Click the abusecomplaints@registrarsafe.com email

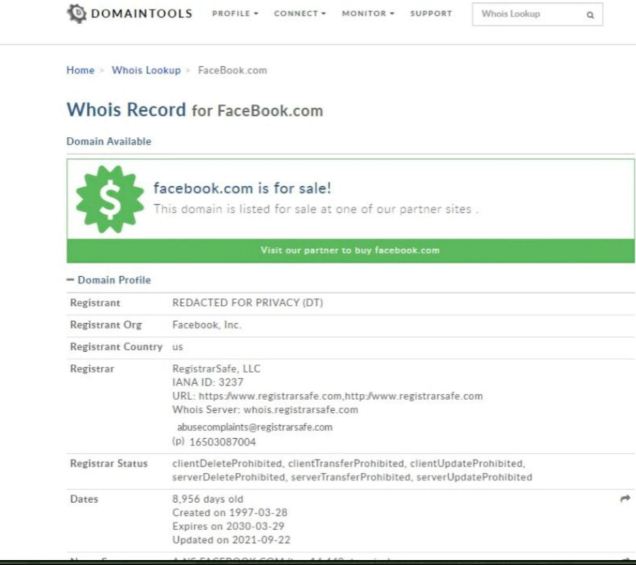pyautogui.click(x=255, y=427)
